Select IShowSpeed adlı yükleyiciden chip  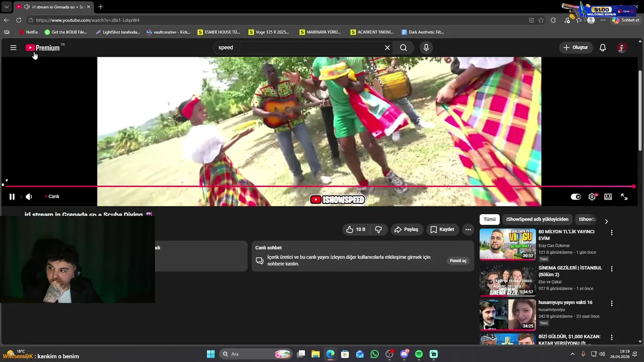coord(537,219)
